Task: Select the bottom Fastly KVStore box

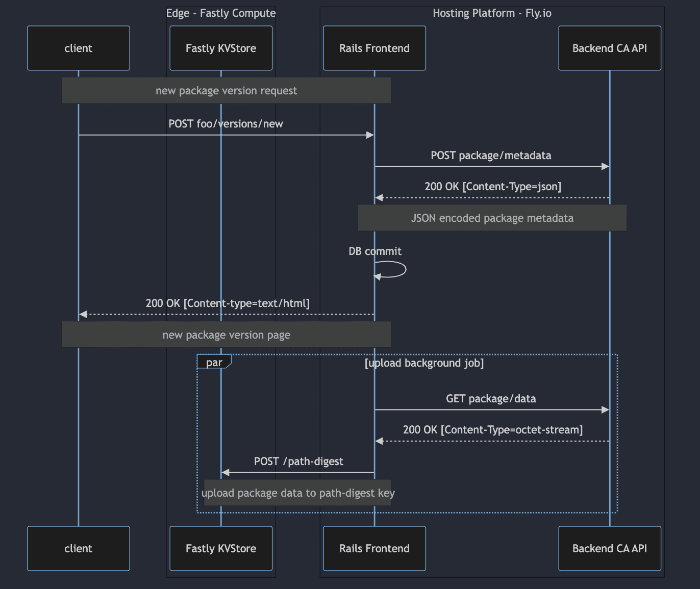Action: pos(220,549)
